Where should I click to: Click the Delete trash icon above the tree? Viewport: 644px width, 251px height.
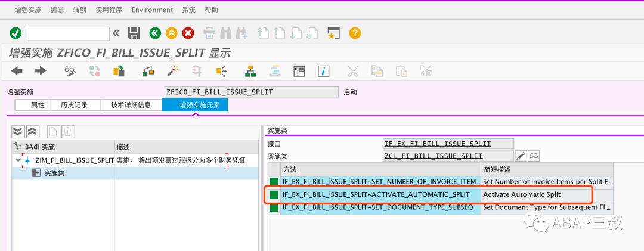(x=67, y=131)
